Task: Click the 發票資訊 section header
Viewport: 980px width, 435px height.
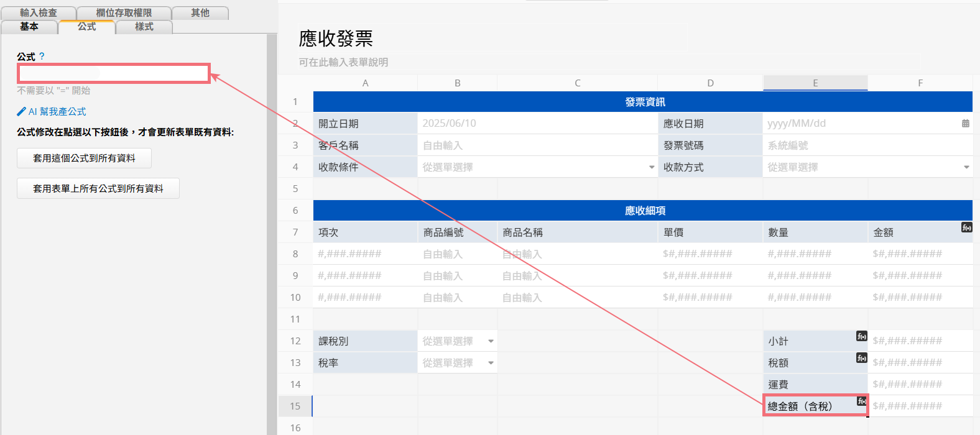Action: [643, 102]
